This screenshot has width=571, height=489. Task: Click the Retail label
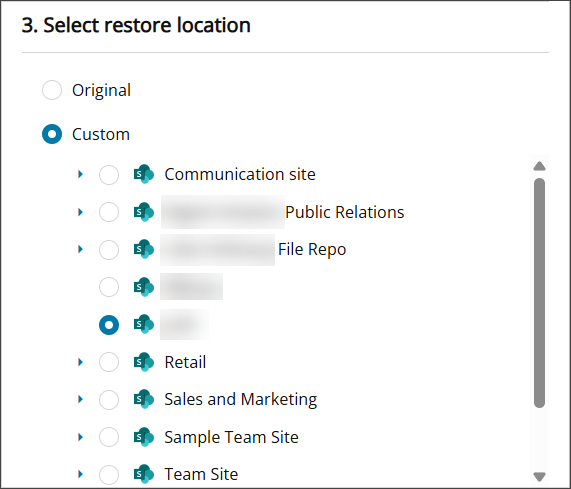coord(185,362)
